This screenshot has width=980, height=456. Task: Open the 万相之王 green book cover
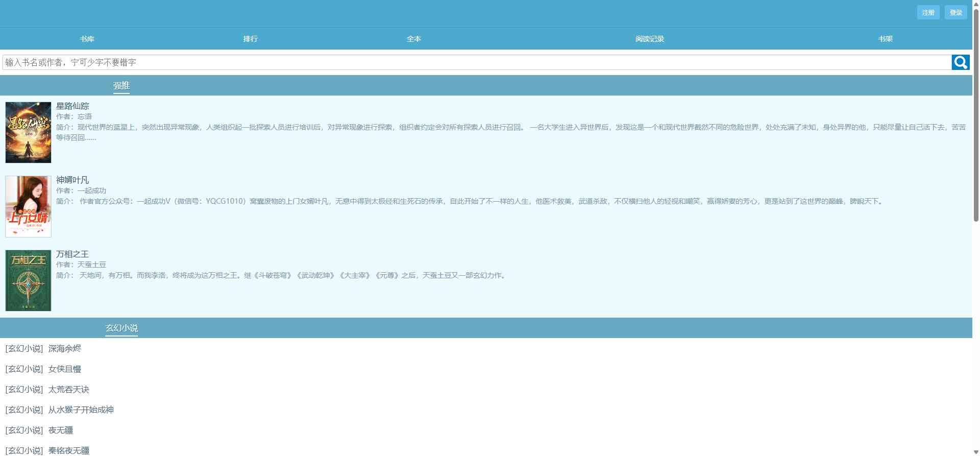click(28, 280)
